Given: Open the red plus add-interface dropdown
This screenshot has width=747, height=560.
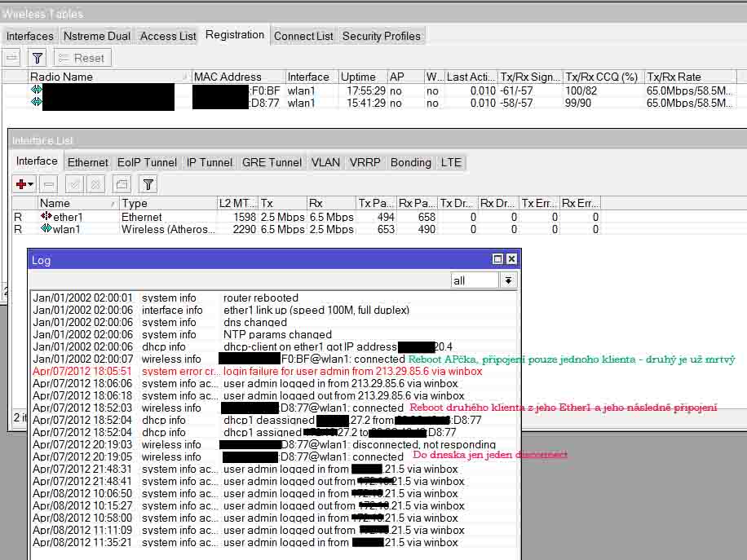Looking at the screenshot, I should click(x=24, y=184).
